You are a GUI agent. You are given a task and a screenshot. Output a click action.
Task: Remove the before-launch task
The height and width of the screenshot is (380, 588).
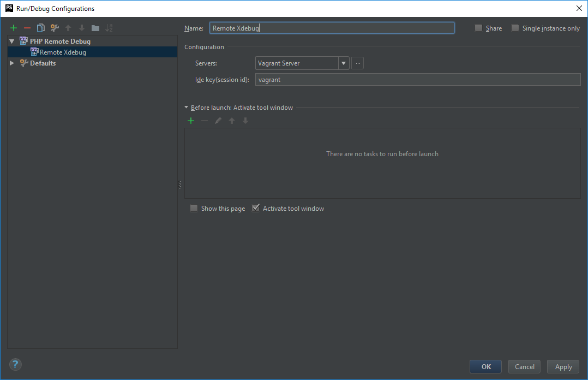pos(205,121)
